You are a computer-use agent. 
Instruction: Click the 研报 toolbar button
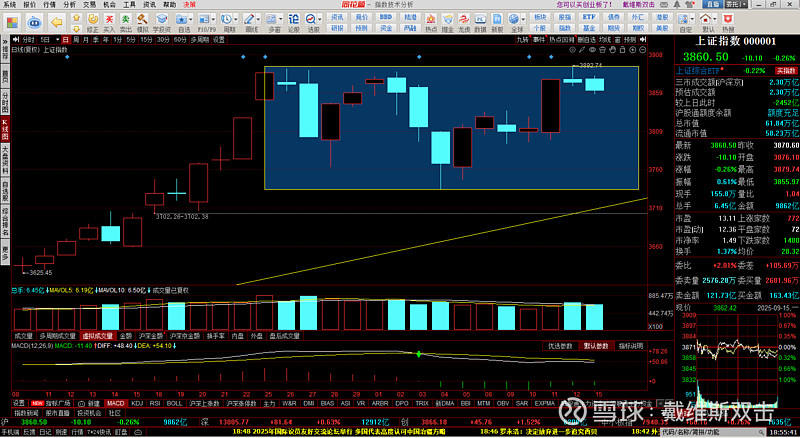[x=337, y=28]
